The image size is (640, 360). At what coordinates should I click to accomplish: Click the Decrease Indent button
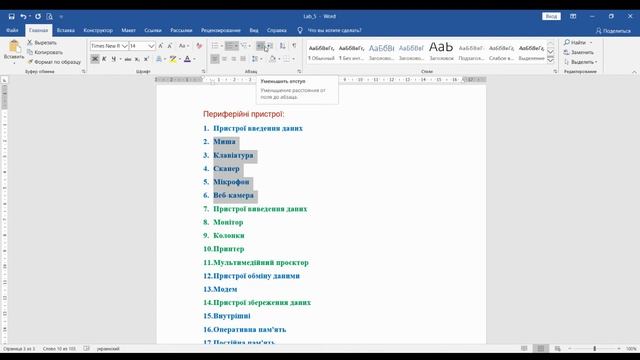260,46
